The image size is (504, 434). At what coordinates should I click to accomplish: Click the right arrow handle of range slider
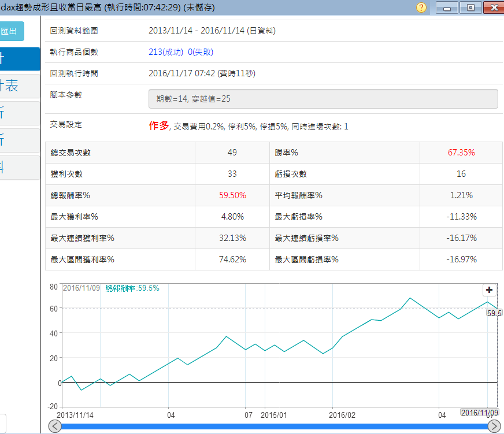495,426
